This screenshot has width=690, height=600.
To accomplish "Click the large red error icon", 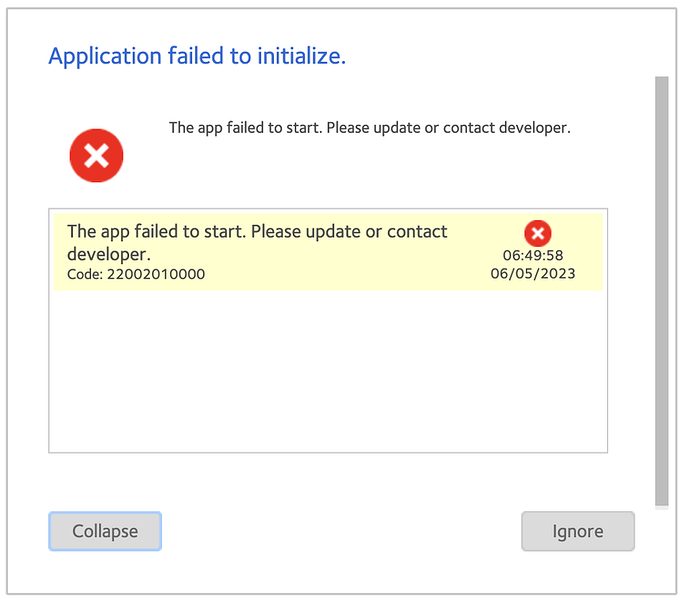I will click(x=96, y=156).
